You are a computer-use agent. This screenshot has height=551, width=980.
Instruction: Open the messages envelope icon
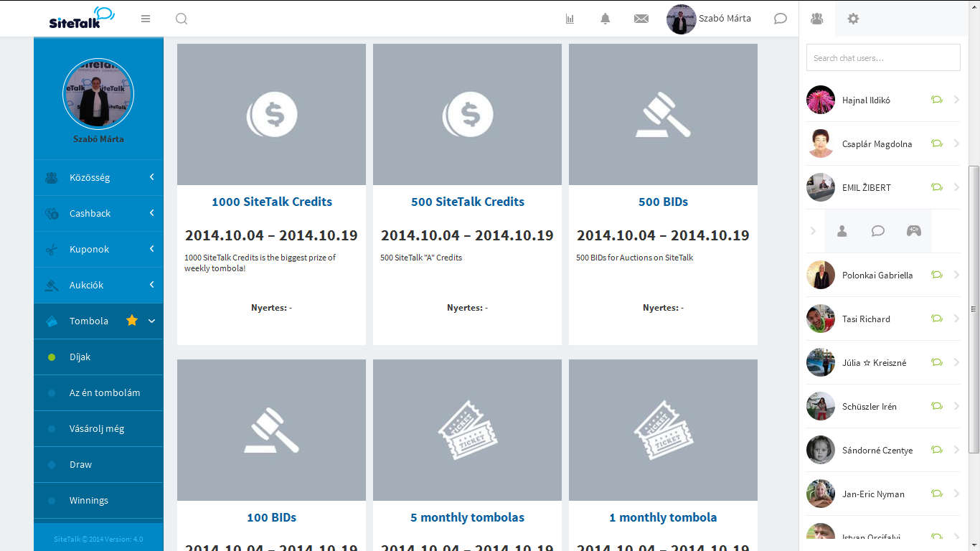(641, 19)
